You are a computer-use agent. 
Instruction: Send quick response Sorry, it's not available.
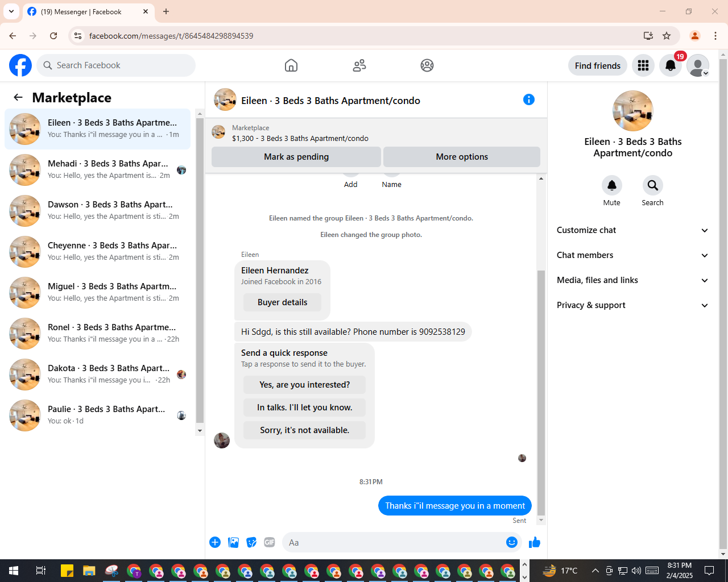(x=304, y=430)
